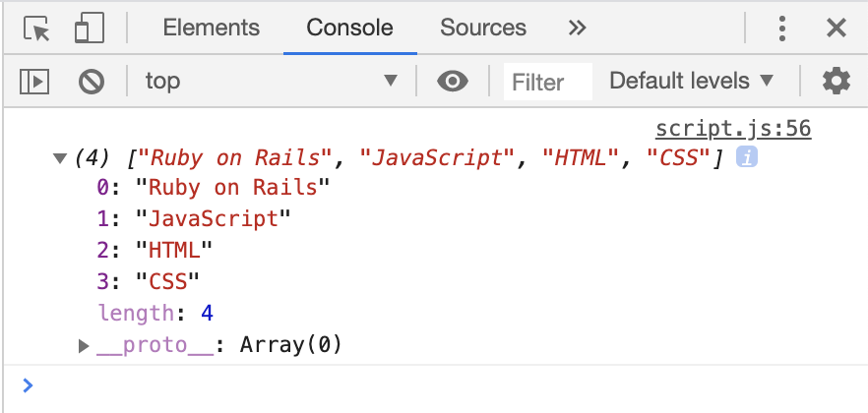The image size is (868, 413).
Task: Toggle the device toolbar icon
Action: (x=89, y=29)
